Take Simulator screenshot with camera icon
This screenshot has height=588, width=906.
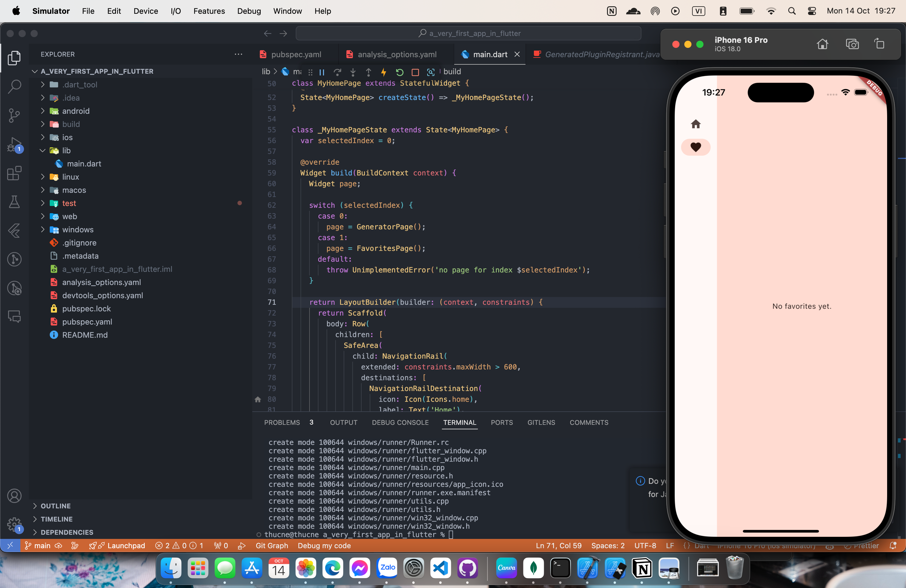(852, 44)
